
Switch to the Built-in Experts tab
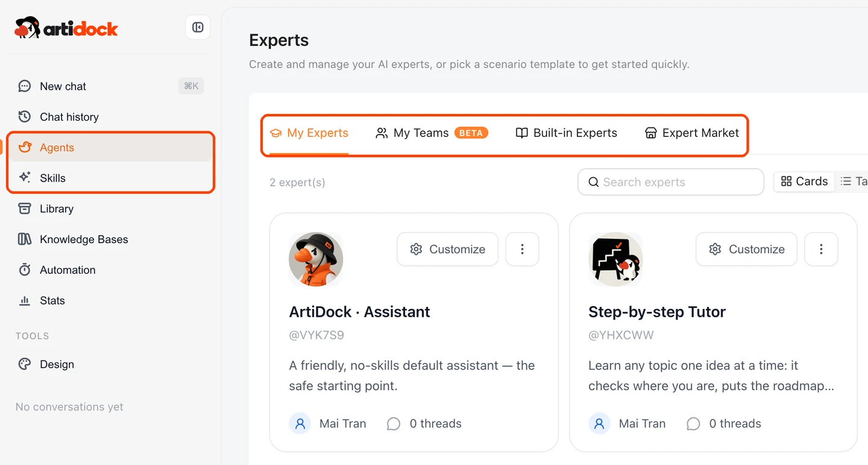pyautogui.click(x=567, y=133)
